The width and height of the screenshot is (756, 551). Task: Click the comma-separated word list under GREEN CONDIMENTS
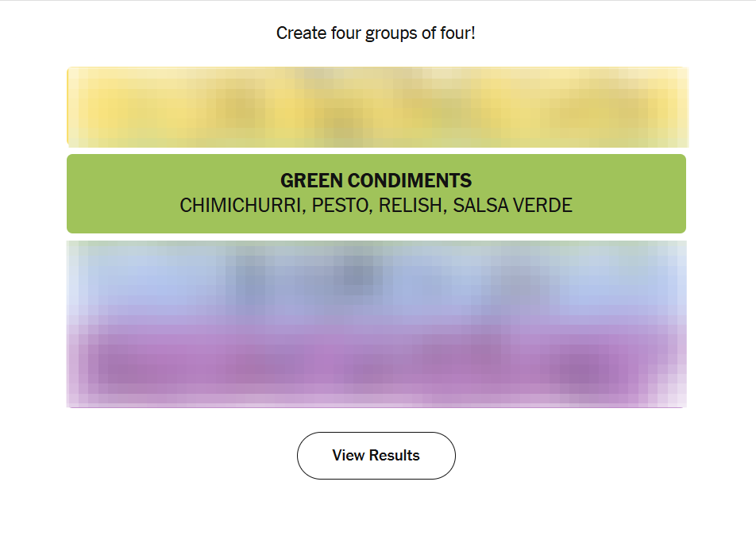tap(376, 206)
